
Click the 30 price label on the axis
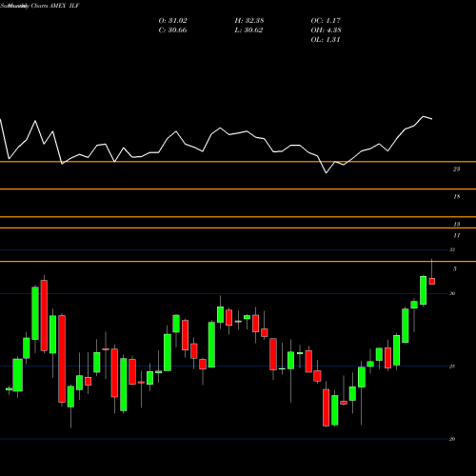point(452,293)
